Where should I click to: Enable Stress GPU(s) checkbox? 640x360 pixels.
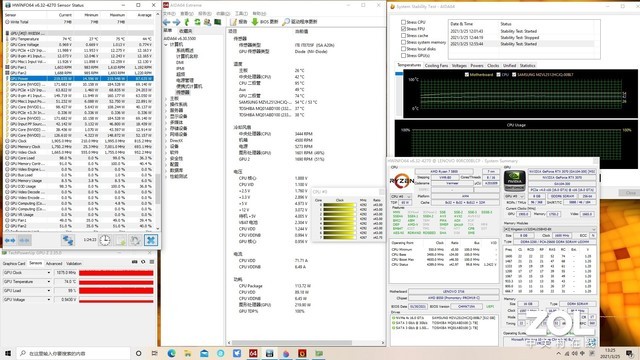point(403,56)
